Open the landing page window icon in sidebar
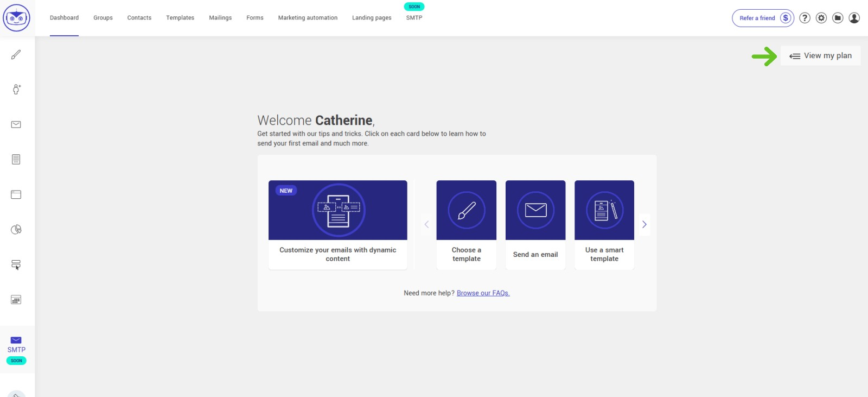The image size is (868, 397). [x=16, y=194]
